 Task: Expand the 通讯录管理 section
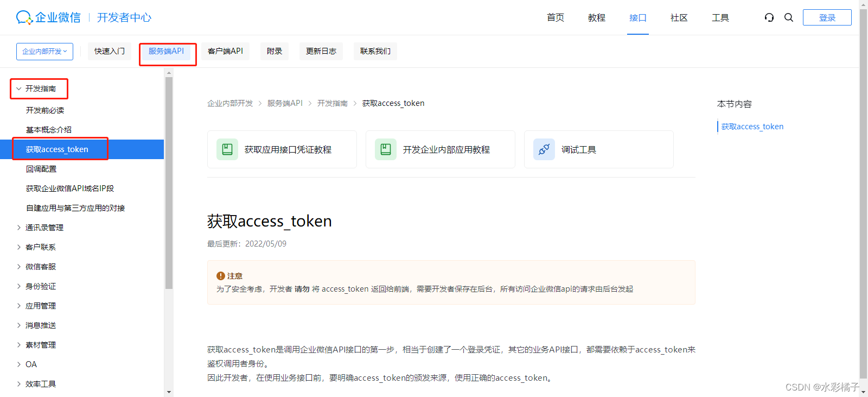pyautogui.click(x=19, y=228)
